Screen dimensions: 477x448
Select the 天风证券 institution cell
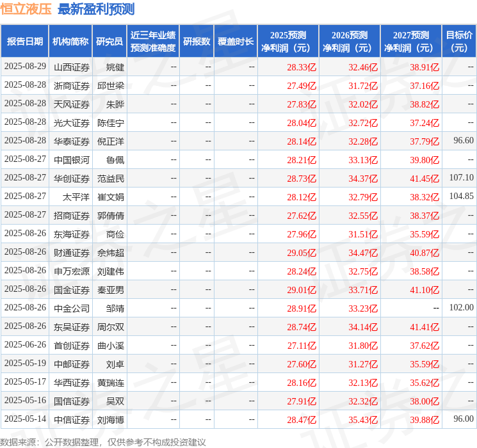[72, 104]
